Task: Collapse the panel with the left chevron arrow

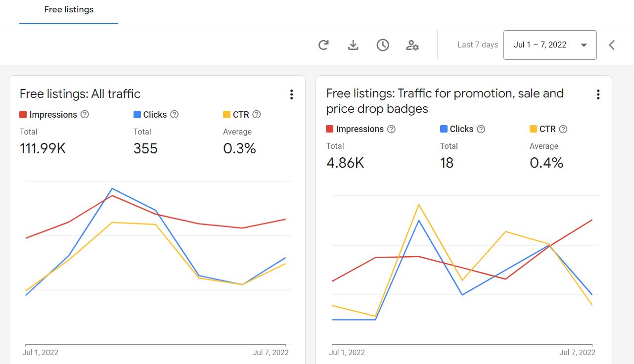Action: 612,45
